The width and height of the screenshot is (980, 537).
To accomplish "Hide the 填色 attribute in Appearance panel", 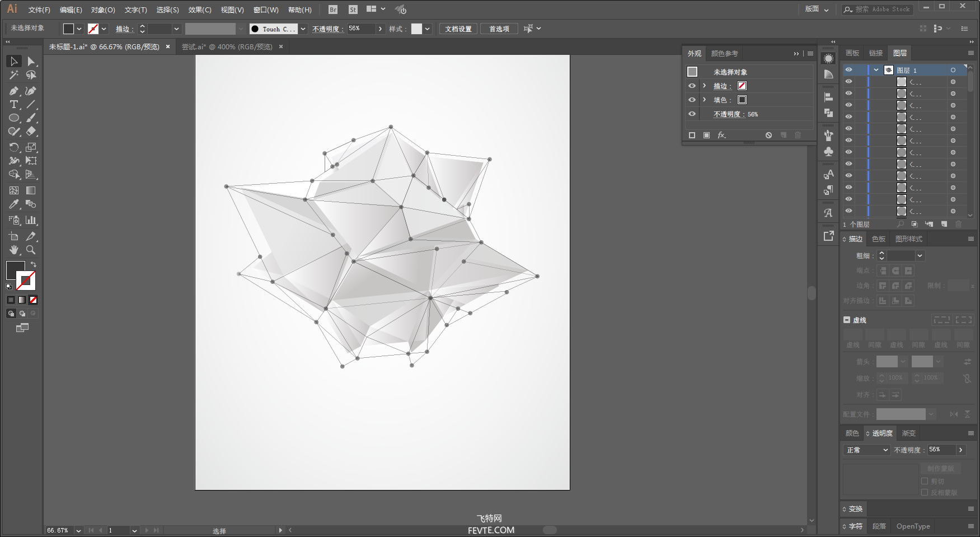I will pos(692,100).
